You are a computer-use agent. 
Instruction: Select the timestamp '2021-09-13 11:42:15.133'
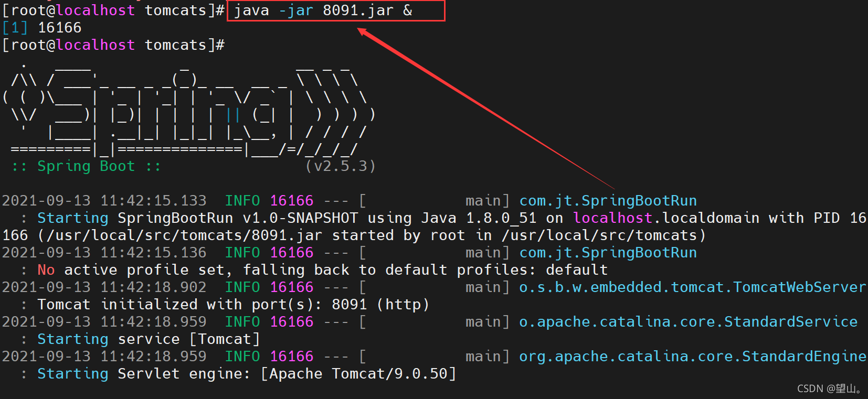coord(104,201)
